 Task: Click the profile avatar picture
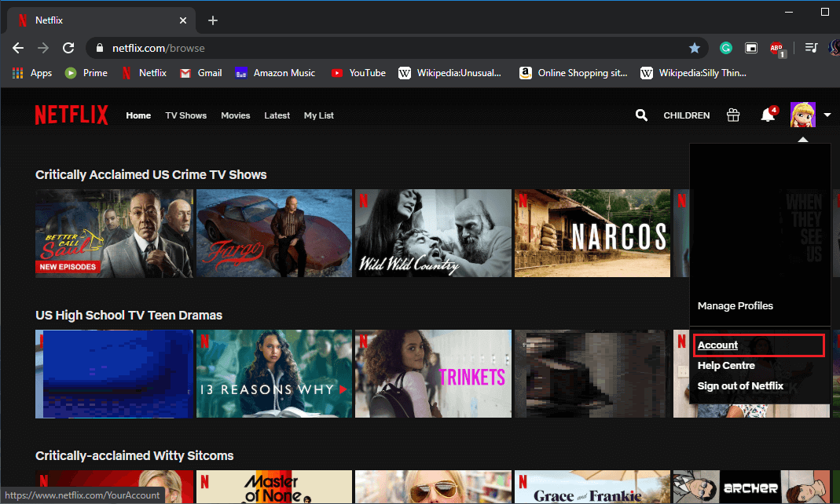(x=802, y=115)
